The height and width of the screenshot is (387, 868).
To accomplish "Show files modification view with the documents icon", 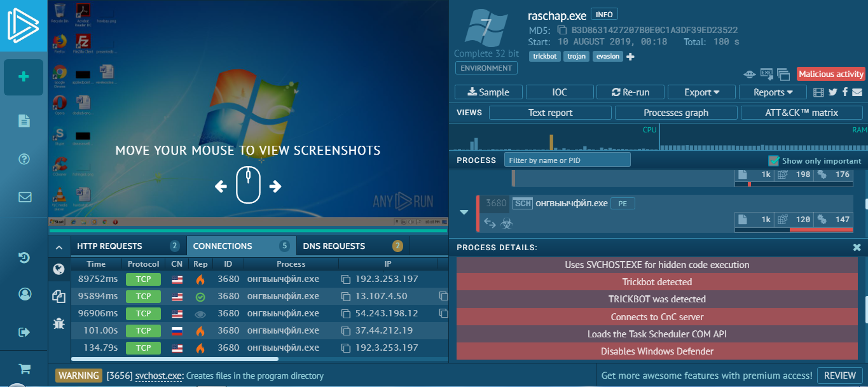I will (x=59, y=296).
